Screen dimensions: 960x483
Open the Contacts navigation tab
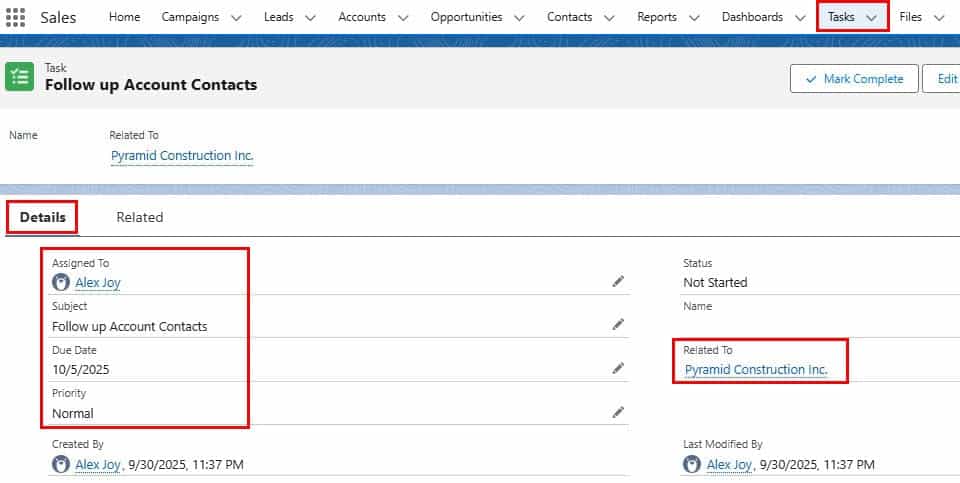click(569, 17)
